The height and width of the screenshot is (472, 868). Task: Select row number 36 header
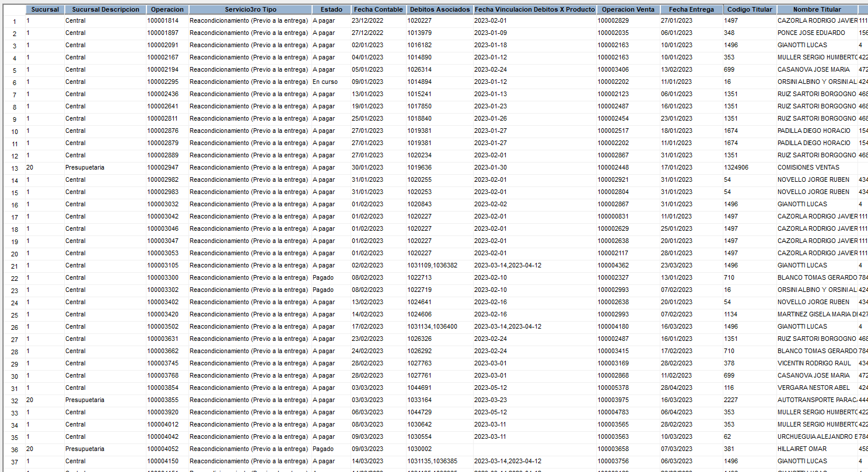pos(15,450)
